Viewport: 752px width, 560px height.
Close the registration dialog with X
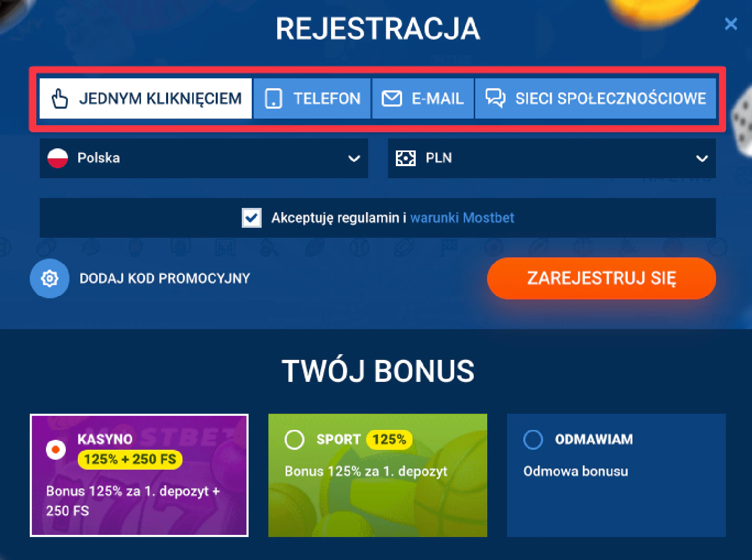[x=731, y=24]
